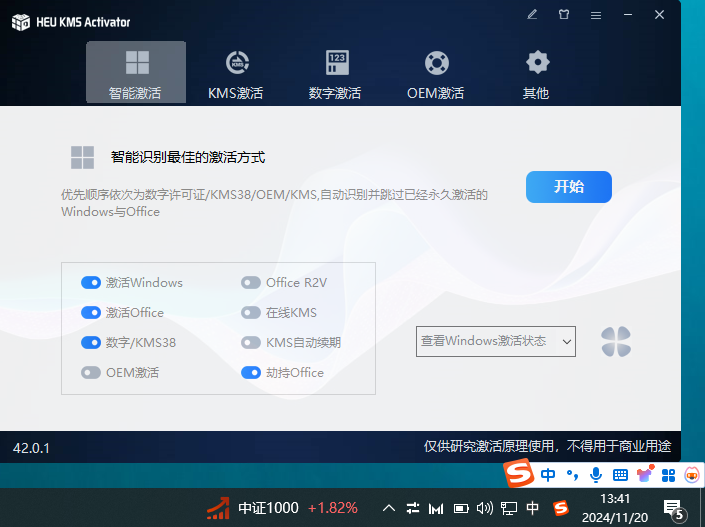The image size is (705, 527).
Task: Enable the KMS自动续期 switch
Action: (251, 343)
